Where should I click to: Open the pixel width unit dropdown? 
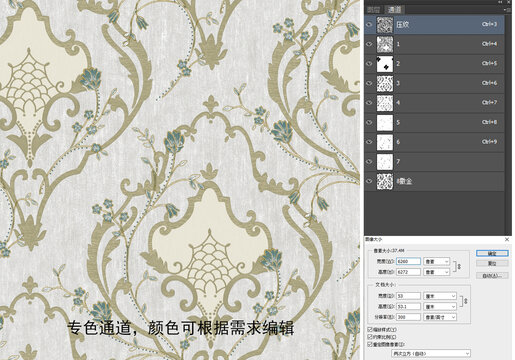pos(437,262)
